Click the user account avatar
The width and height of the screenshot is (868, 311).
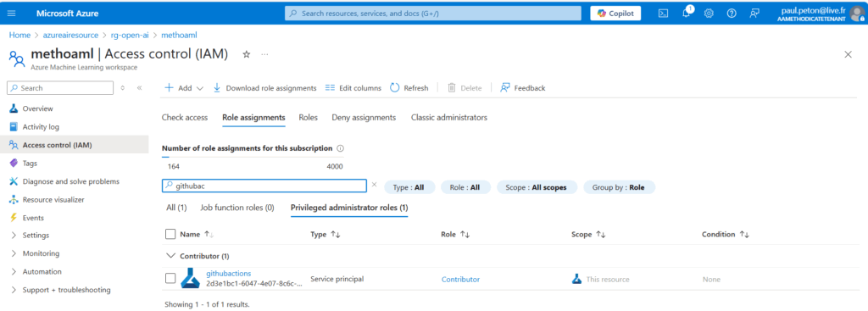click(857, 13)
